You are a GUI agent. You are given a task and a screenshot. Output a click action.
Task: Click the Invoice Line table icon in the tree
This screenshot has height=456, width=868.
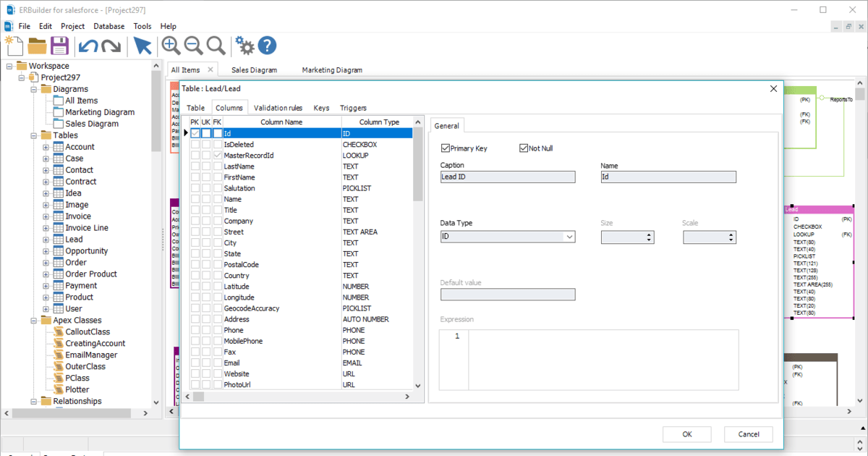point(58,228)
